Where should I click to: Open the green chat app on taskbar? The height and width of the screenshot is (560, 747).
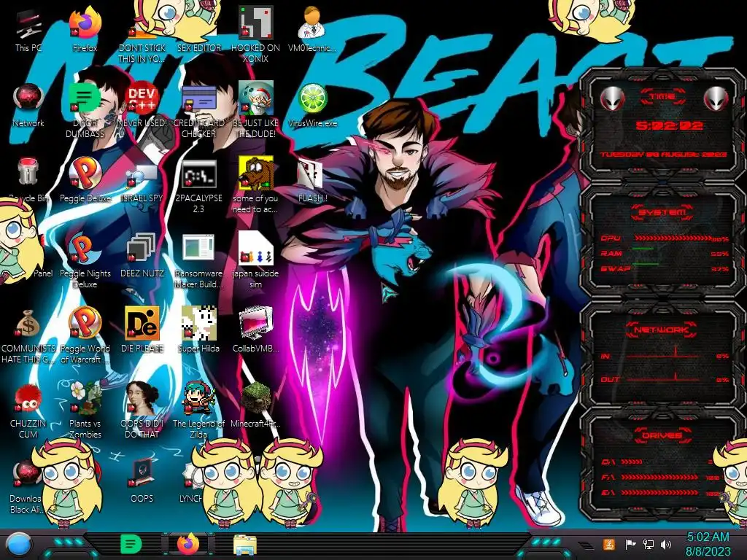click(x=131, y=545)
